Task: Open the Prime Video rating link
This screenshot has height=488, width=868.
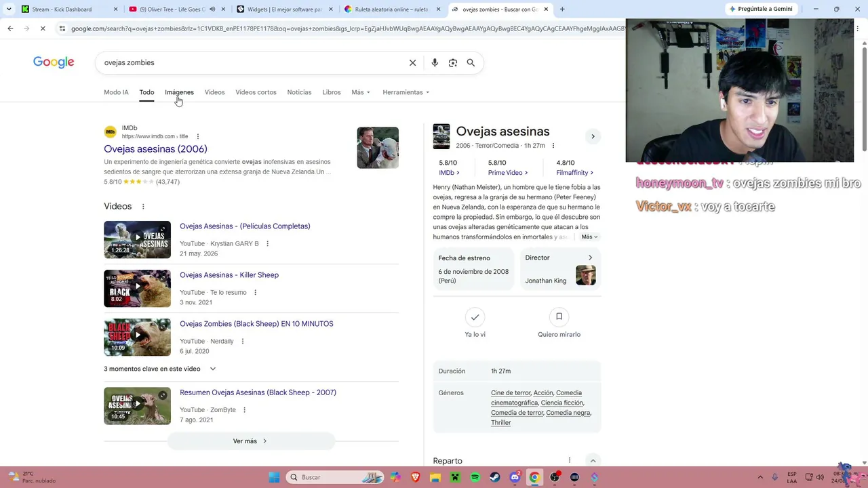Action: (508, 173)
